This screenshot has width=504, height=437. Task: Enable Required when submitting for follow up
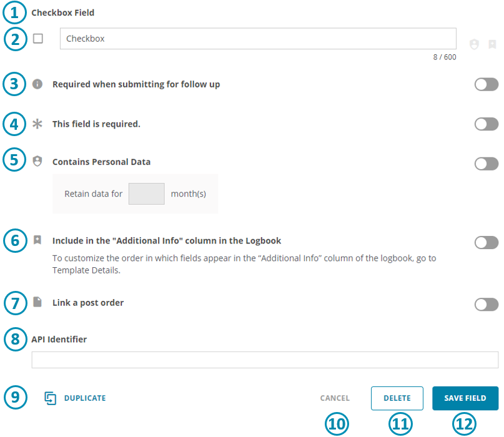coord(487,84)
